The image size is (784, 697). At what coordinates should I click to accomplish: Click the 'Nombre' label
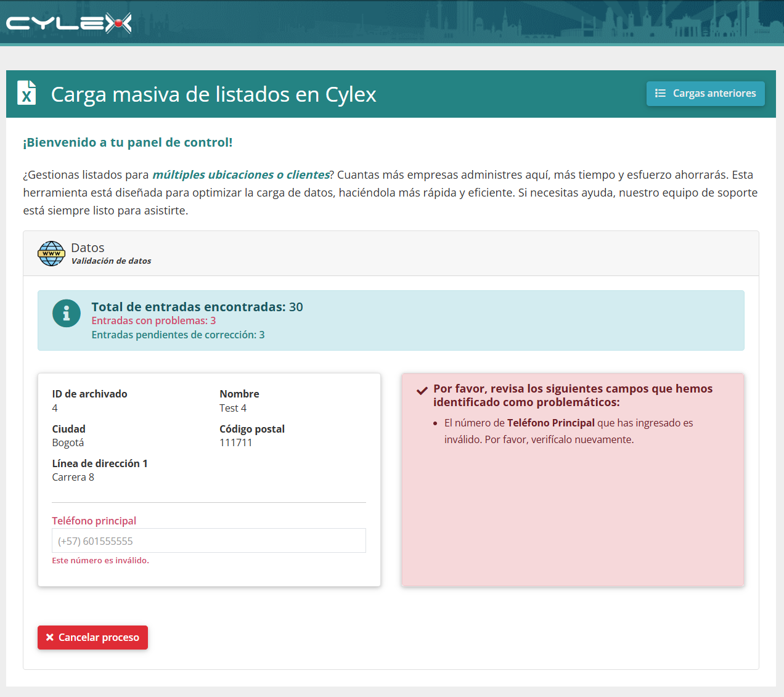click(239, 394)
